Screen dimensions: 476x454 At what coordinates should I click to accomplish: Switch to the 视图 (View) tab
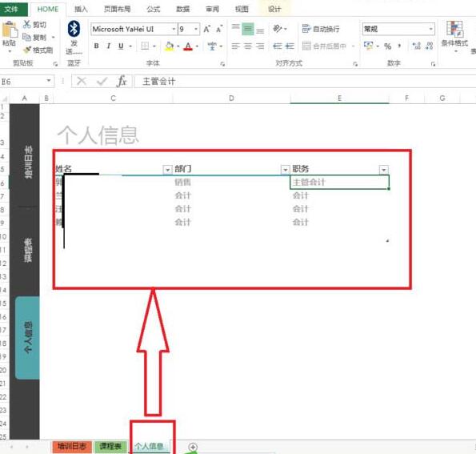pyautogui.click(x=242, y=9)
